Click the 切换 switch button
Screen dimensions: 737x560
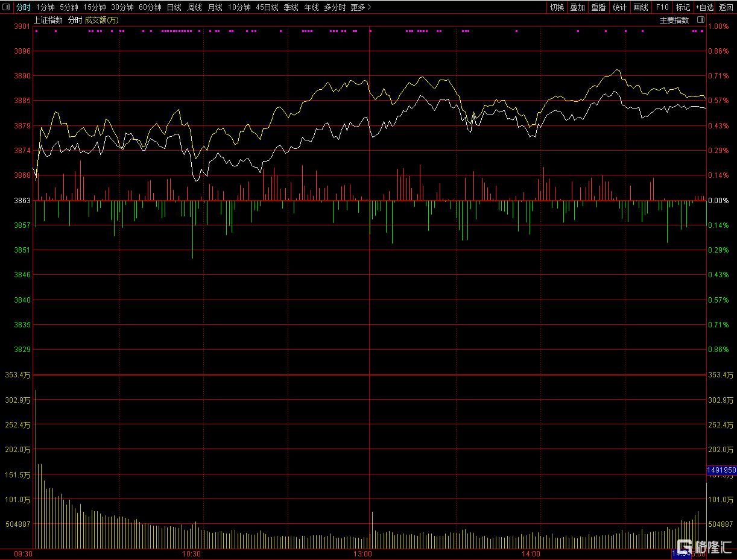point(557,7)
